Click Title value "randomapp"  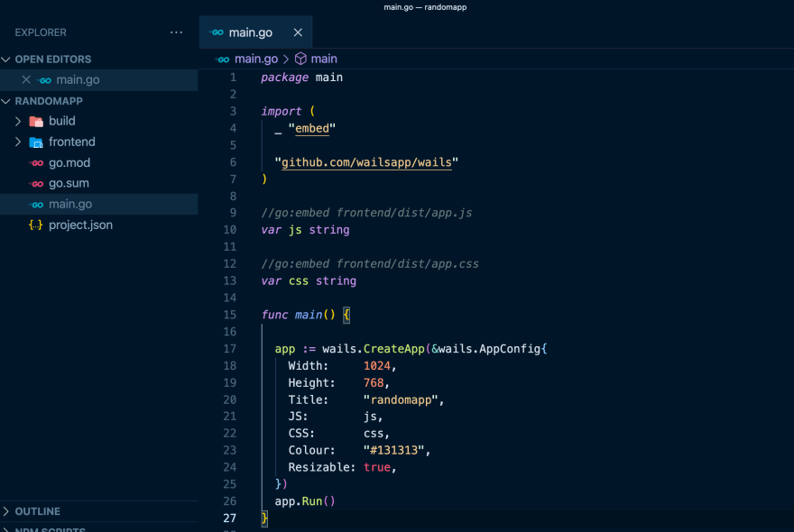pyautogui.click(x=401, y=399)
